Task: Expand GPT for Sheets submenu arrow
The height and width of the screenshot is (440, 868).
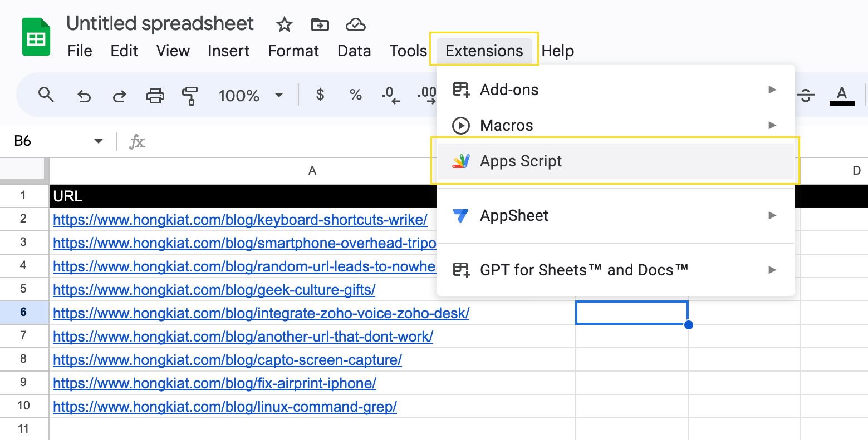Action: [772, 270]
